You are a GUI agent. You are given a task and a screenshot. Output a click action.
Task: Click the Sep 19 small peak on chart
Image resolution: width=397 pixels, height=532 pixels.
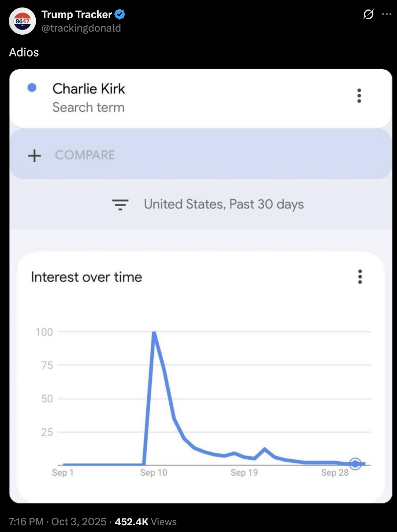click(x=265, y=449)
